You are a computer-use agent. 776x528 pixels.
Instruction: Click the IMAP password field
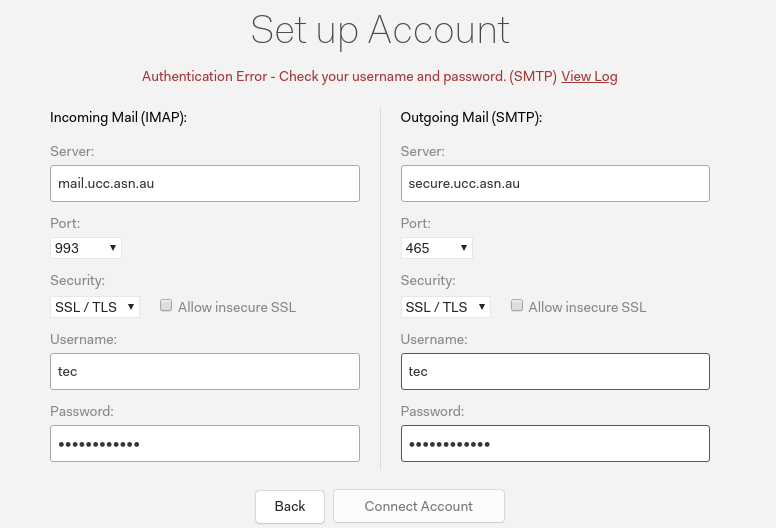point(205,443)
